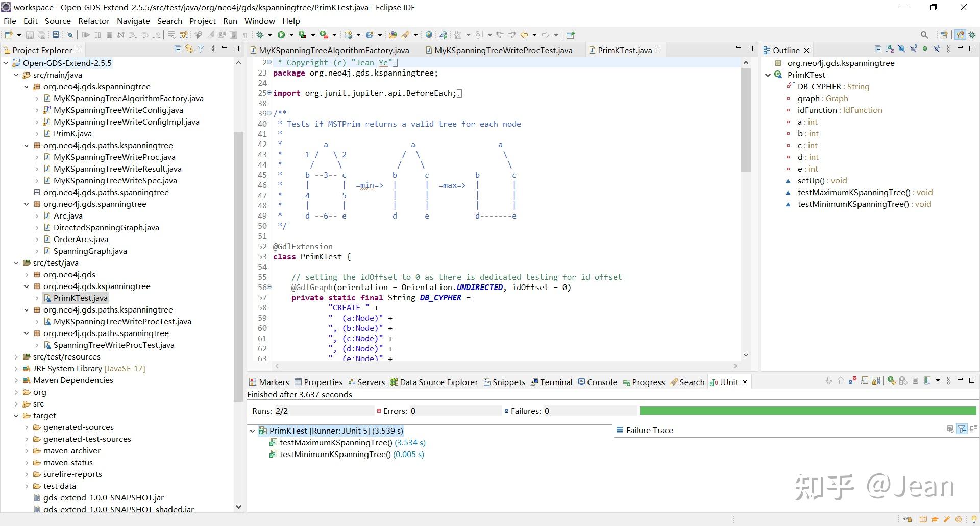Click the green Run button in toolbar

coord(281,35)
